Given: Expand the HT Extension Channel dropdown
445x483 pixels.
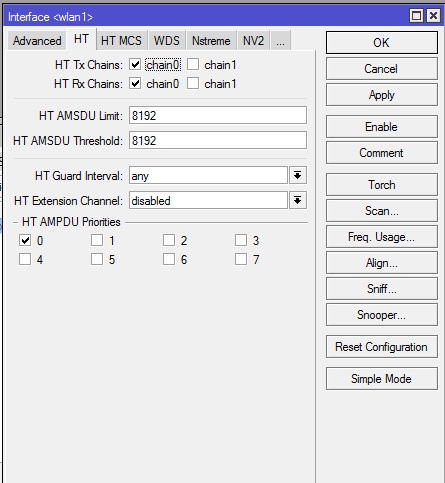Looking at the screenshot, I should (x=298, y=200).
